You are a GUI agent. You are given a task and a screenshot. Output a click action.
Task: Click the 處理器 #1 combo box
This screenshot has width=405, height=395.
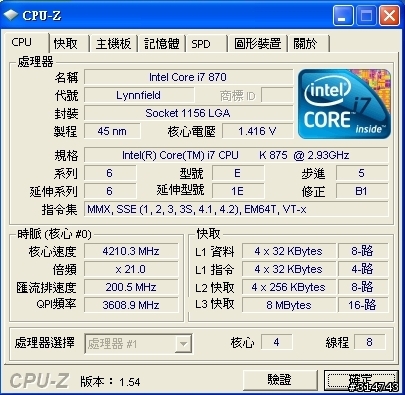pos(138,344)
